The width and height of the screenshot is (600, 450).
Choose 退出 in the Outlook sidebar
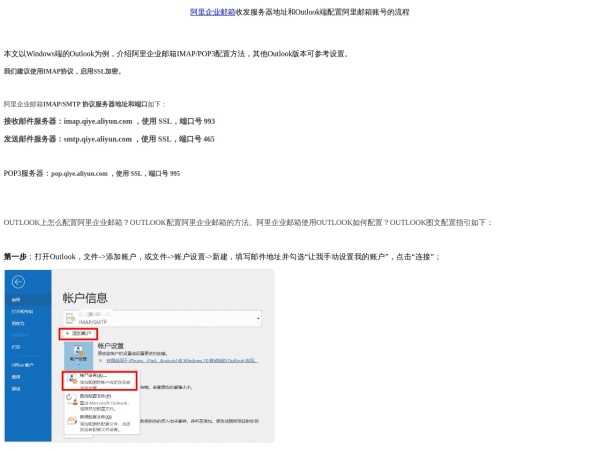click(16, 389)
